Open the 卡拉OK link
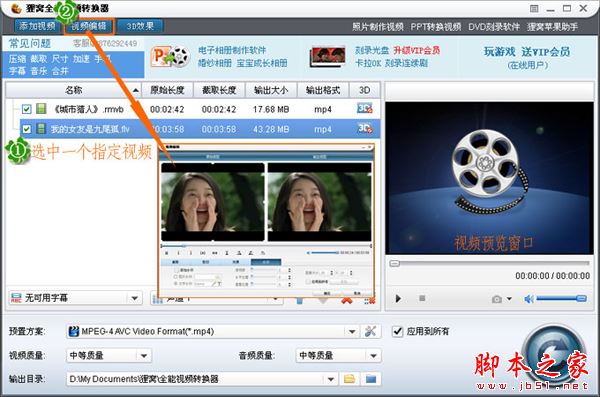600x397 pixels. (368, 63)
